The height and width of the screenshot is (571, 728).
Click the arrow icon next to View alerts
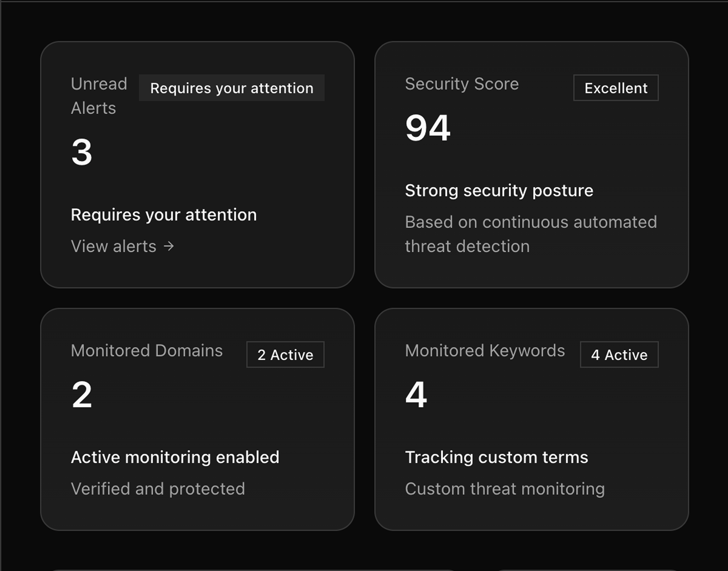168,246
